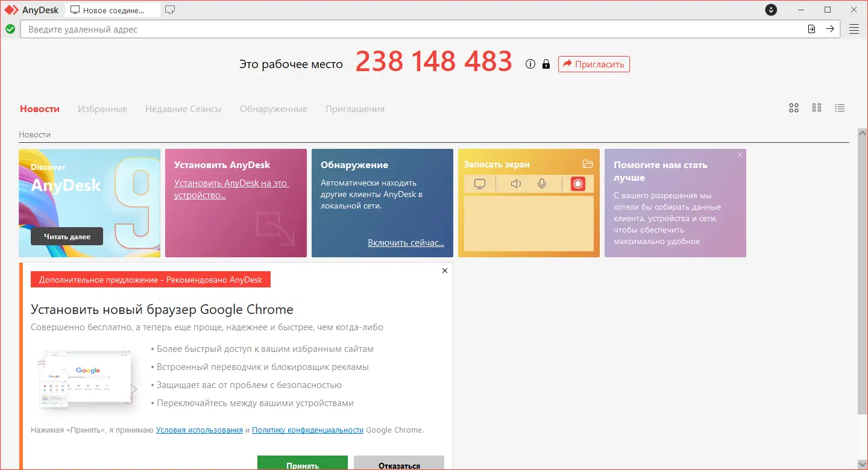Accept the Chrome offer with Принять
Screen dimensions: 868x470
[x=303, y=463]
